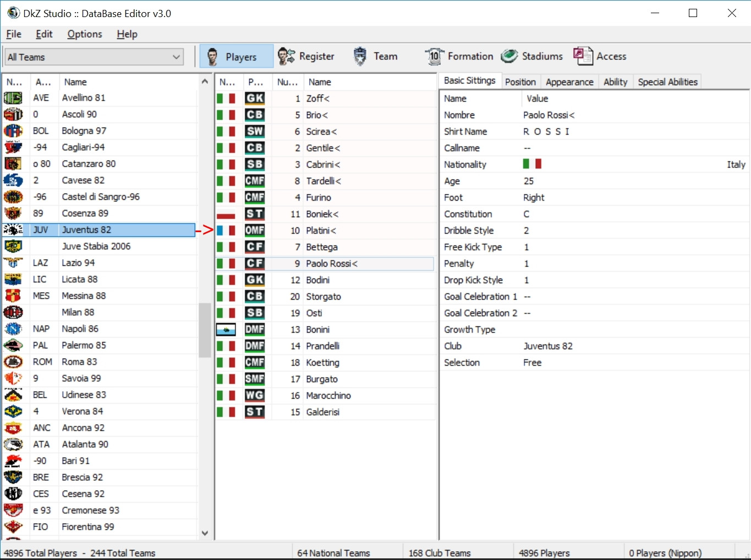Open the File menu

click(14, 34)
